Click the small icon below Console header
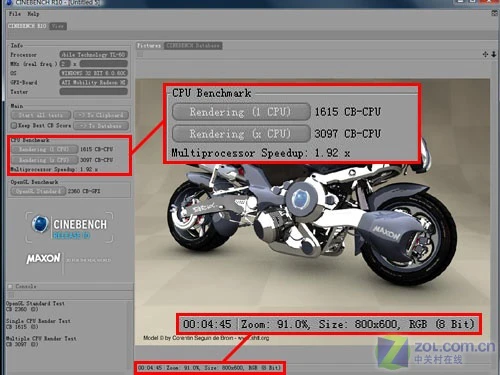This screenshot has height=375, width=500. (x=11, y=295)
